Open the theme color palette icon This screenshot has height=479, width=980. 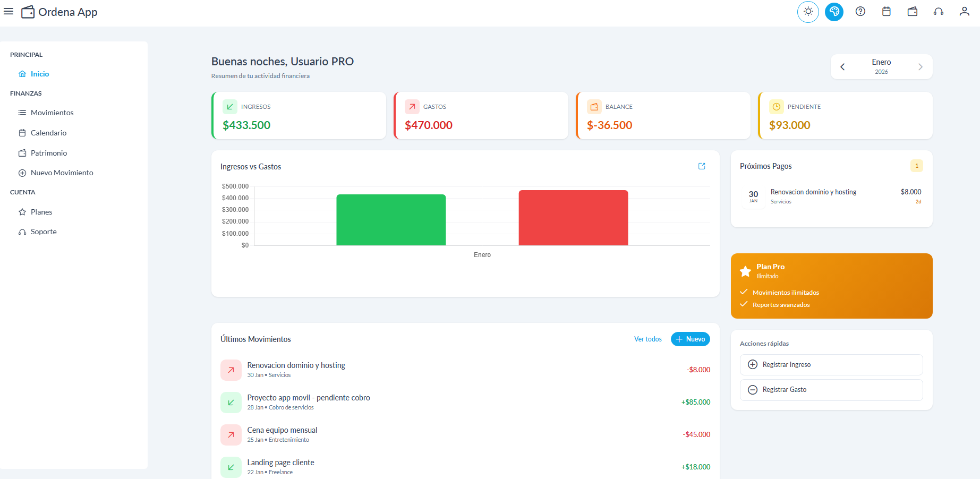click(834, 11)
